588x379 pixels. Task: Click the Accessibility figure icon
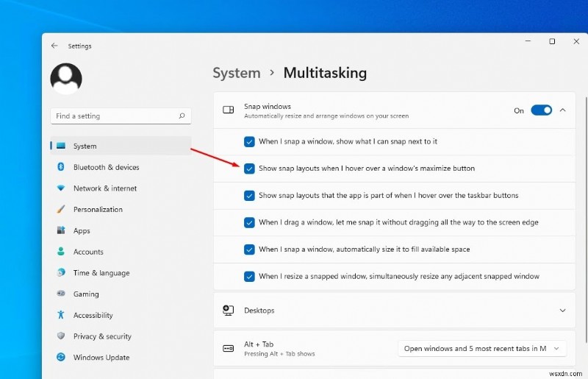coord(61,315)
